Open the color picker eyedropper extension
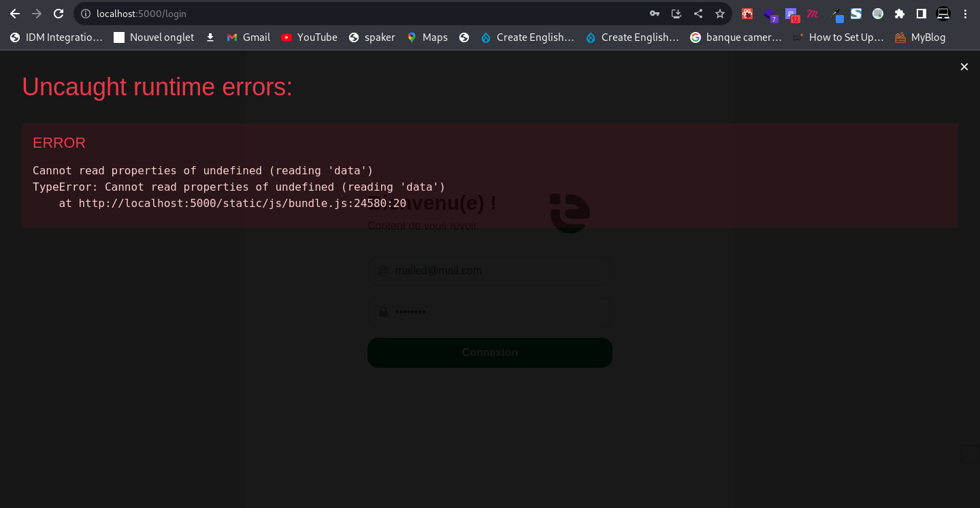This screenshot has width=980, height=508. coord(836,14)
